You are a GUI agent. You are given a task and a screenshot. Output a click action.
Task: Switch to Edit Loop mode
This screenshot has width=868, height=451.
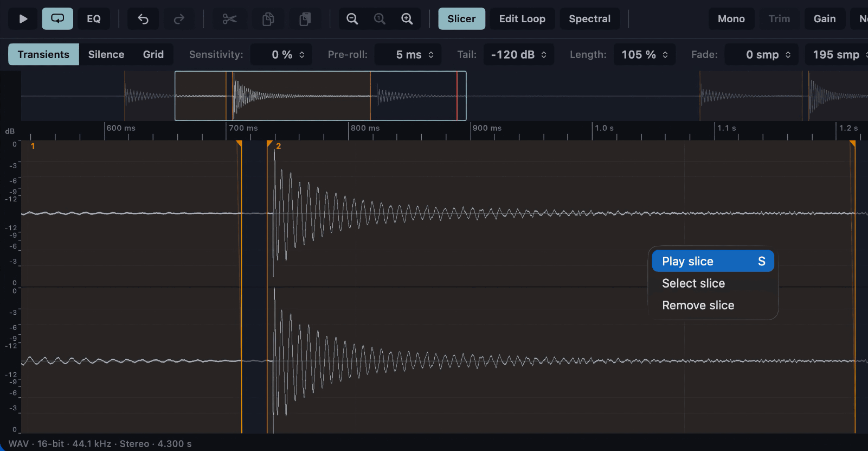pyautogui.click(x=522, y=19)
